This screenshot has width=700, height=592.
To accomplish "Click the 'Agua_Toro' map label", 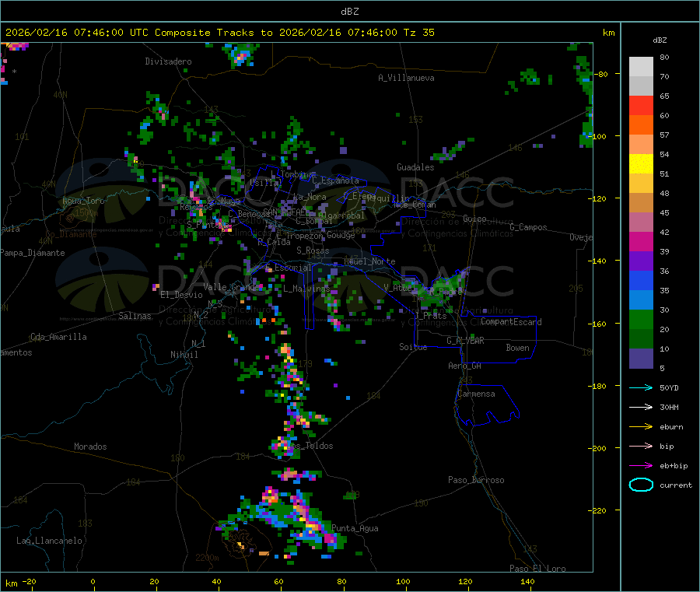I will 83,201.
